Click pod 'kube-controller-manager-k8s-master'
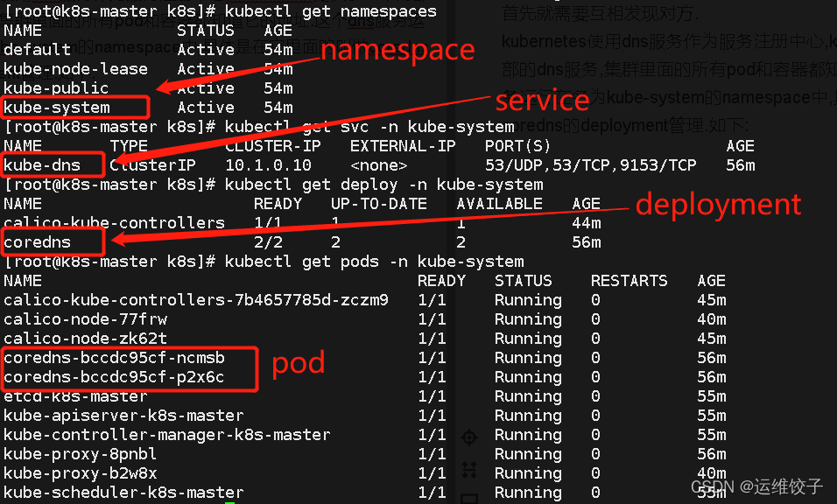This screenshot has height=504, width=837. tap(166, 435)
